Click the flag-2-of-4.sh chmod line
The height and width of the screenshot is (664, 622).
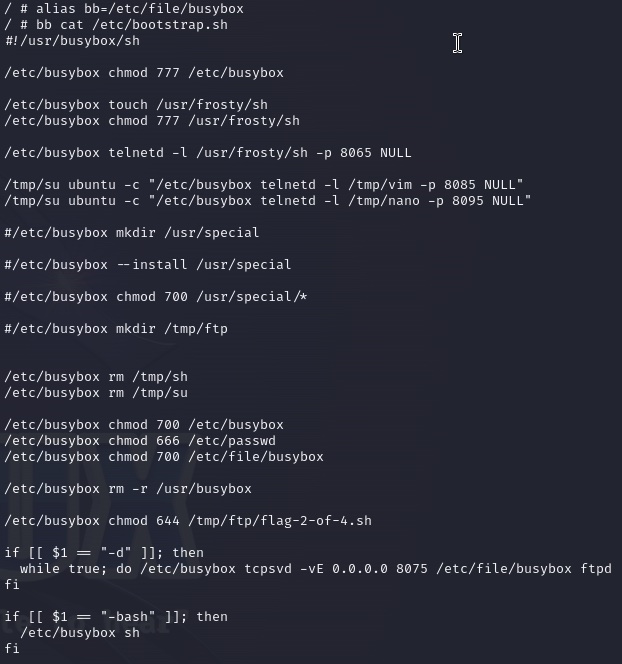point(188,520)
